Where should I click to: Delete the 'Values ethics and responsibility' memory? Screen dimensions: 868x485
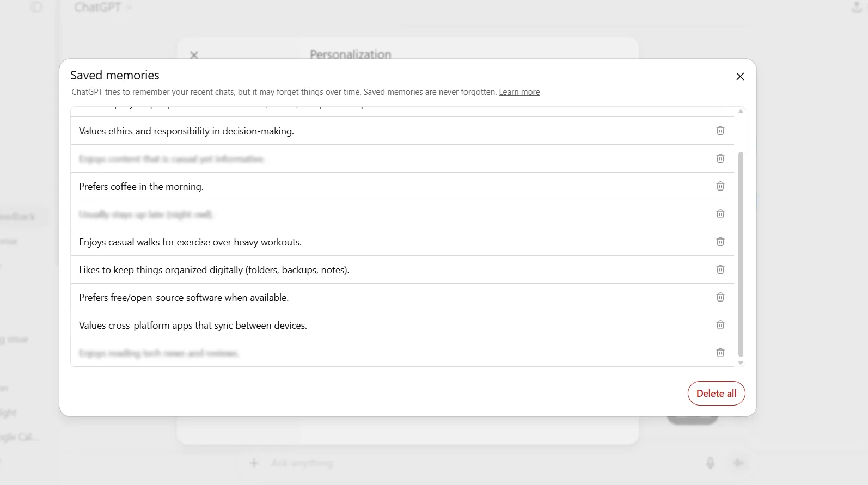pyautogui.click(x=720, y=131)
